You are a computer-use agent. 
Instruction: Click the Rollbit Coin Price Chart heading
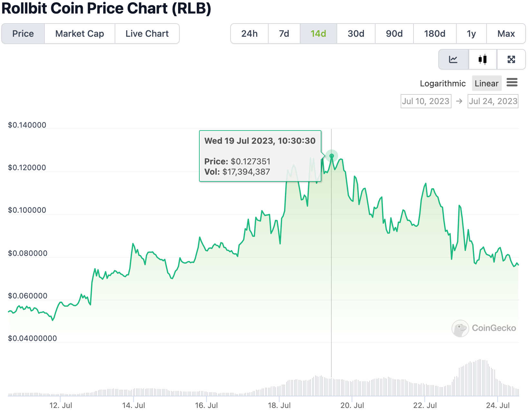(106, 8)
